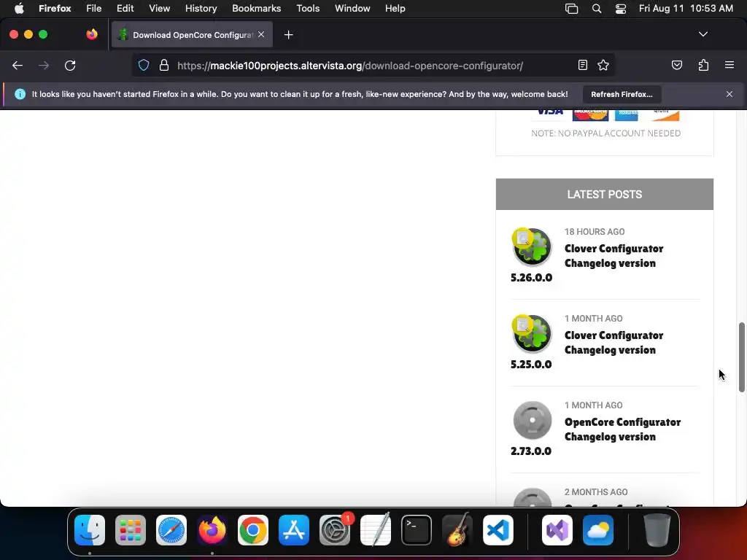This screenshot has width=747, height=560.
Task: Open the Apple menu
Action: (x=19, y=9)
